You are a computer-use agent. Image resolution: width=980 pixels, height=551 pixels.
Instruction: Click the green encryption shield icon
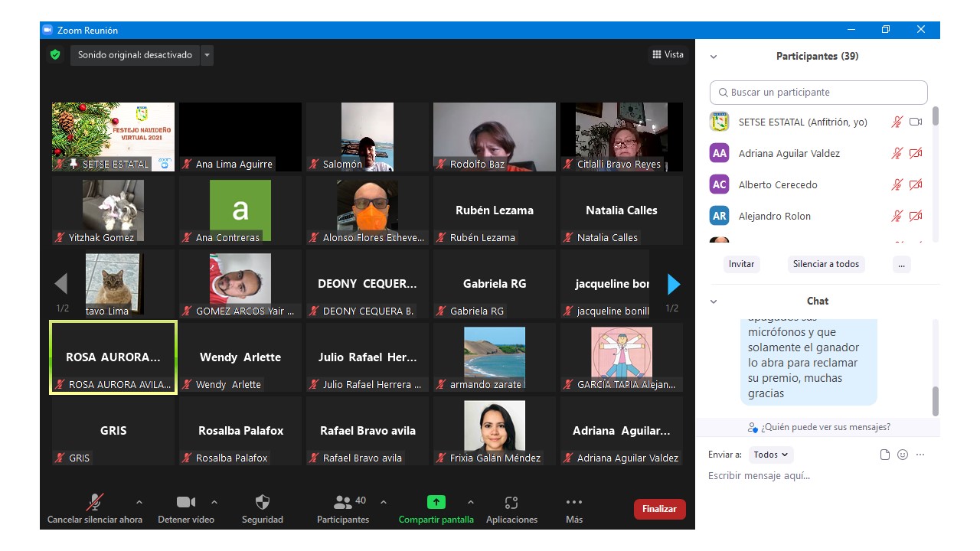(x=54, y=55)
